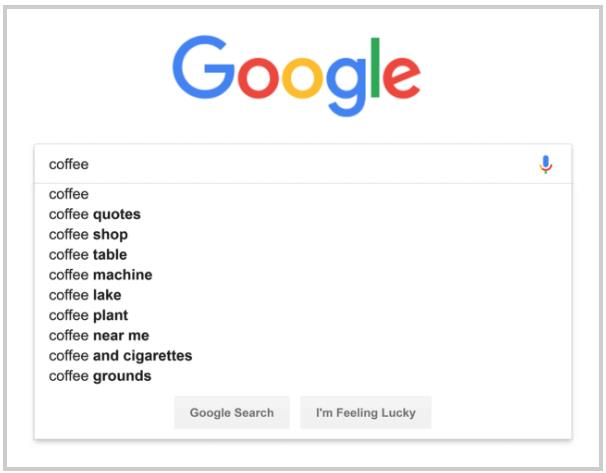
Task: Click the Google logo
Action: click(x=296, y=76)
